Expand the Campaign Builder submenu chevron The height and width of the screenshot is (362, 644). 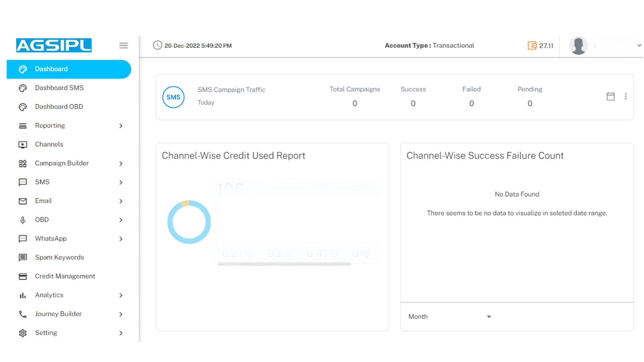[x=121, y=164]
